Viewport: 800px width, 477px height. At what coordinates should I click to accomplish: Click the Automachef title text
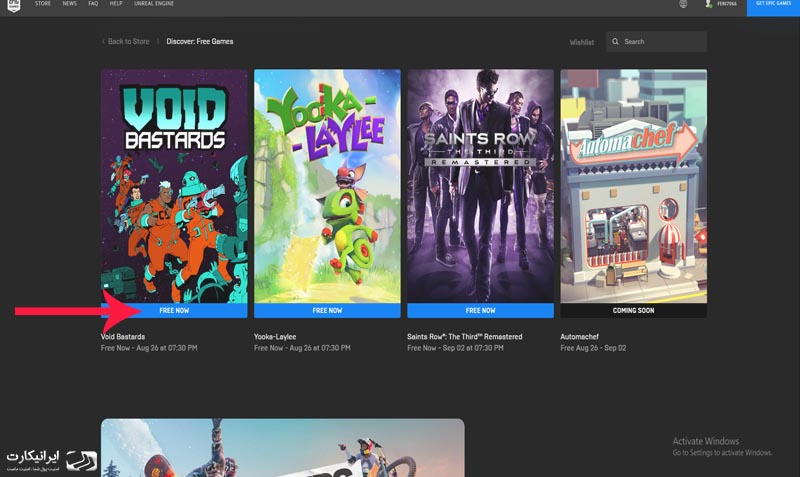point(580,337)
